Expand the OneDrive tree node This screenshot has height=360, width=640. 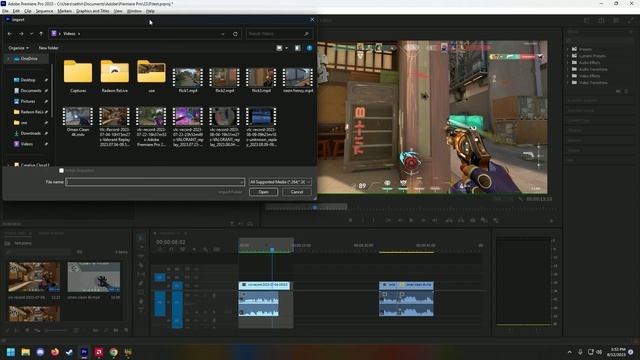click(9, 59)
